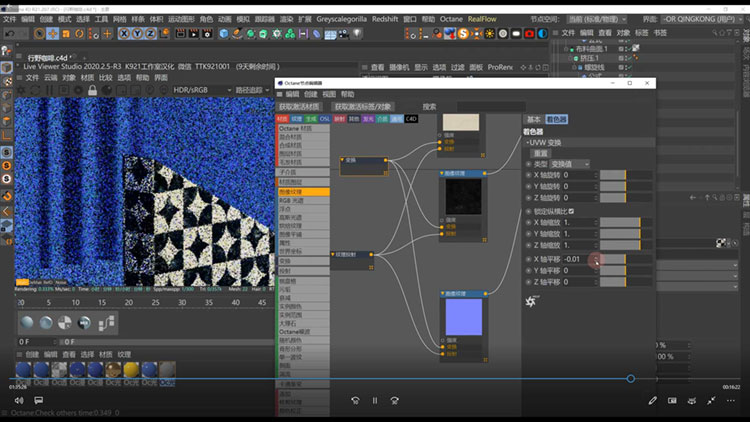
Task: Toggle the keyframe dot beside X 轴旋转
Action: (x=529, y=175)
